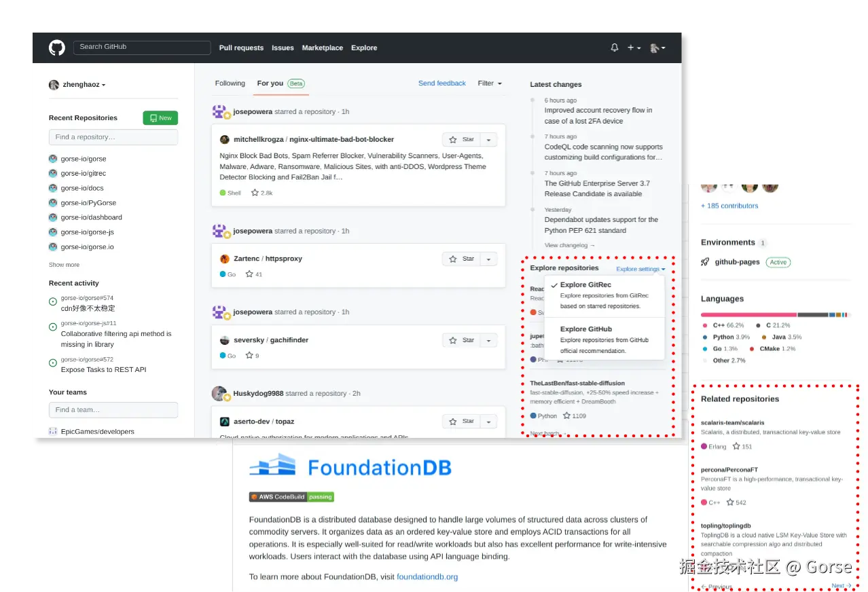Click the gorse-io/docs repository avatar icon
The width and height of the screenshot is (868, 592).
point(53,188)
